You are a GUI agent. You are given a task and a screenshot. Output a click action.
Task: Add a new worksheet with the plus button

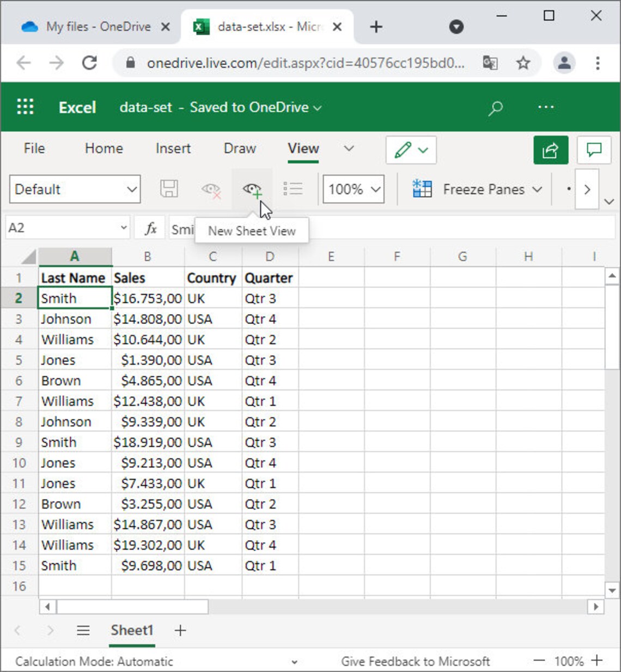click(x=180, y=630)
